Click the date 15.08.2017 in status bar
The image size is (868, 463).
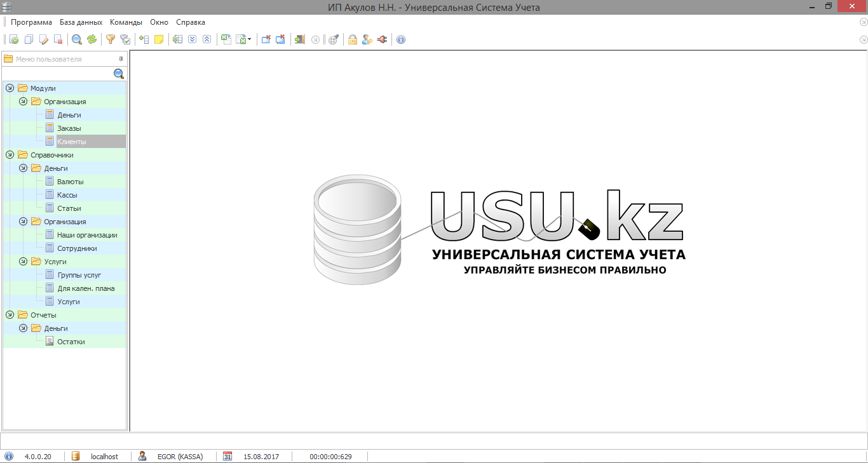pos(261,457)
